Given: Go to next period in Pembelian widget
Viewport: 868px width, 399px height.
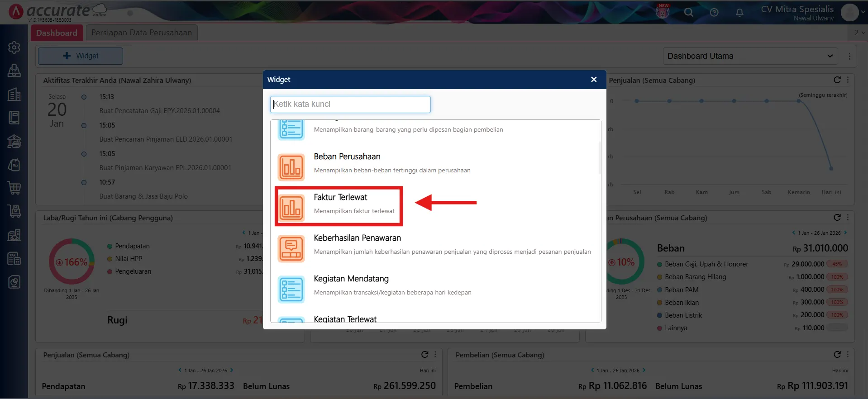Looking at the screenshot, I should (644, 370).
